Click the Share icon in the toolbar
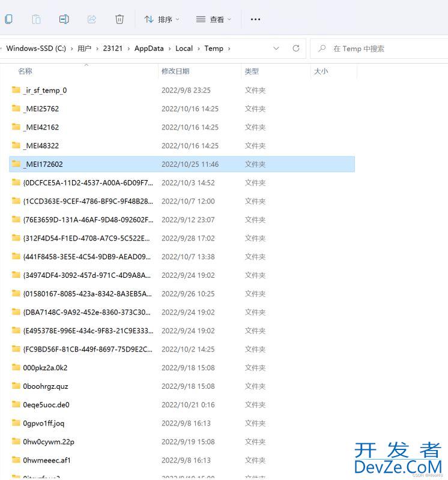 click(x=92, y=19)
